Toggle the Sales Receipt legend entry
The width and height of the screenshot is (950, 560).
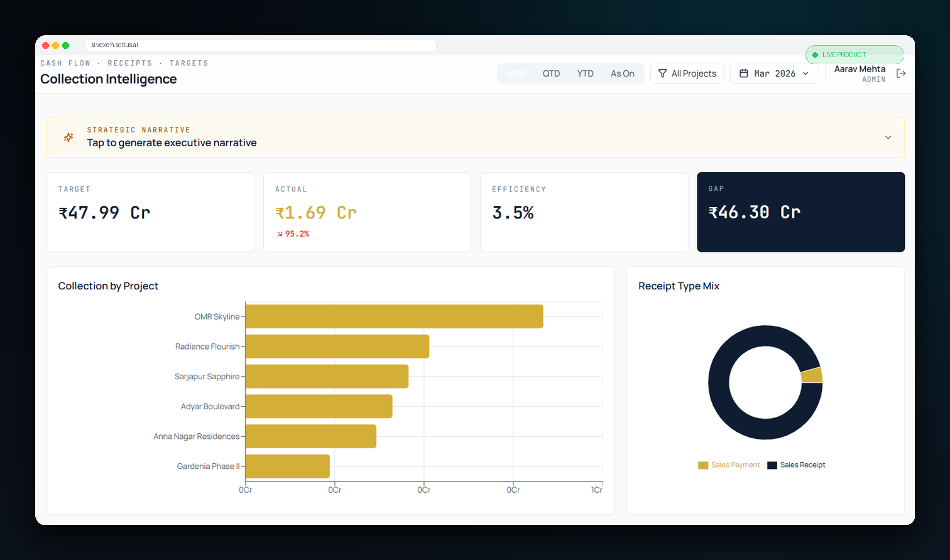(796, 465)
